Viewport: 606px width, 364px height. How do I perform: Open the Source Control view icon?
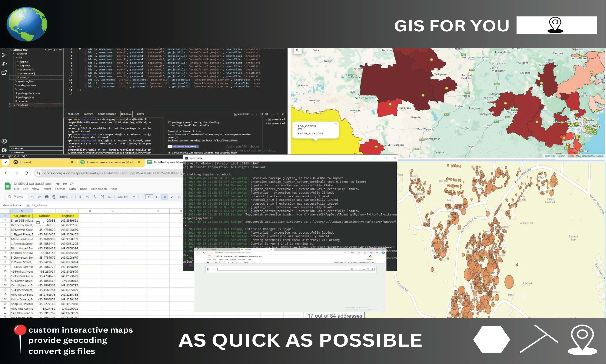coord(4,55)
